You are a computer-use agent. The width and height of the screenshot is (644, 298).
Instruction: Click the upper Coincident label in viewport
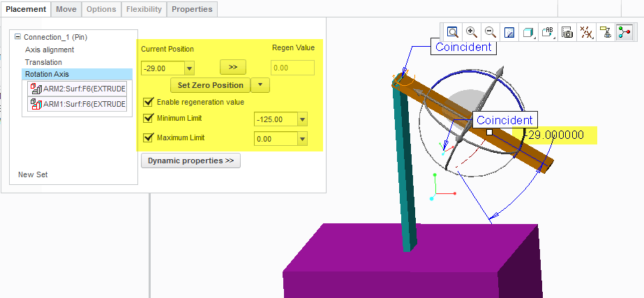point(463,47)
